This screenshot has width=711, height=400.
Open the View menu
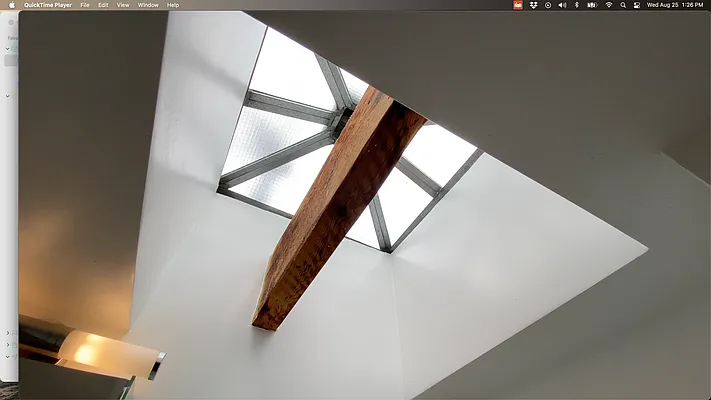[123, 5]
